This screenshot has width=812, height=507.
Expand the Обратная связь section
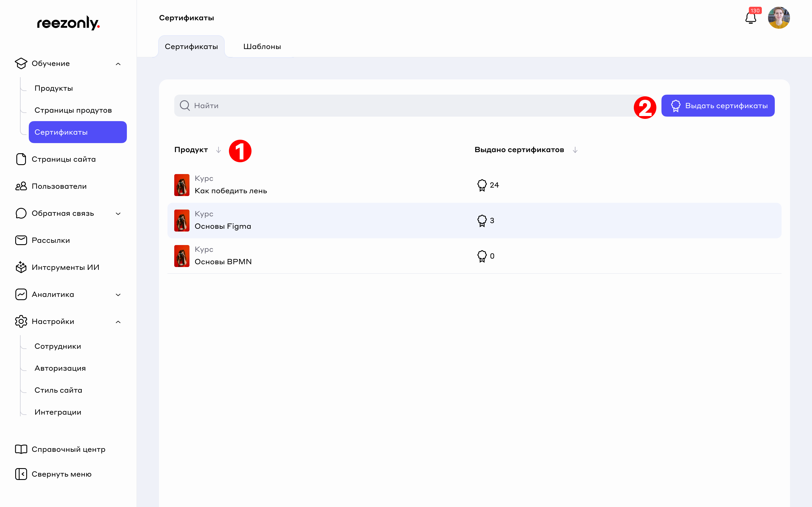click(x=118, y=214)
